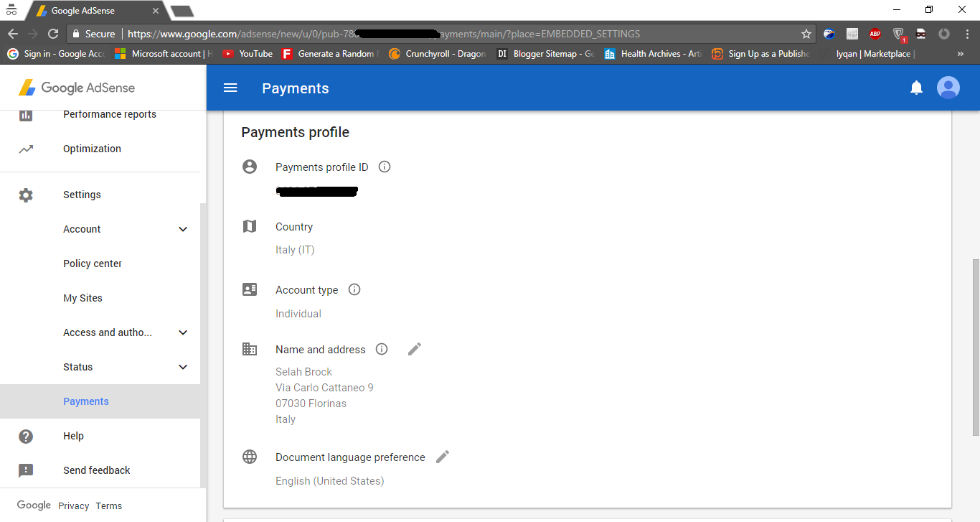The width and height of the screenshot is (980, 522).
Task: Click the Payments profile ID person icon
Action: coord(250,167)
